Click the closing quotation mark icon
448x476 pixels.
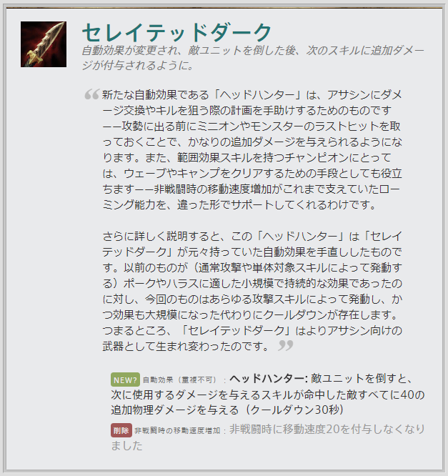click(286, 345)
